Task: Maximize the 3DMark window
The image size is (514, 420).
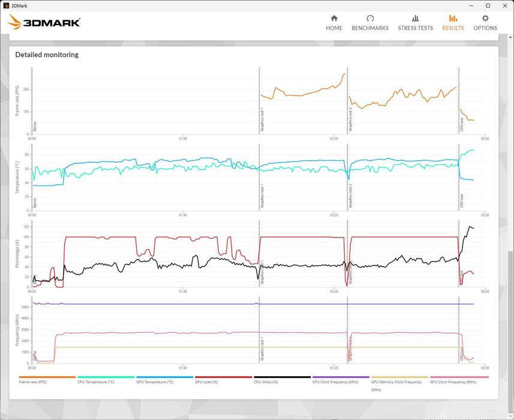Action: click(488, 5)
